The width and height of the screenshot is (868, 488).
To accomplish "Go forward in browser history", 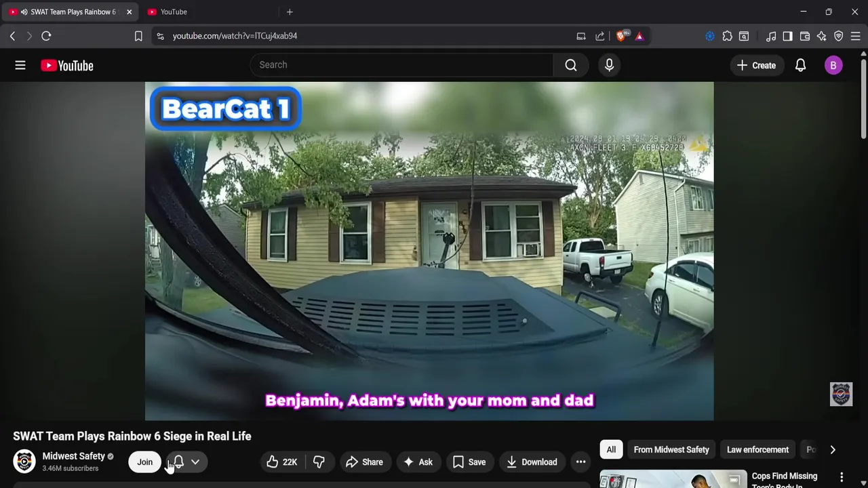I will tap(29, 36).
